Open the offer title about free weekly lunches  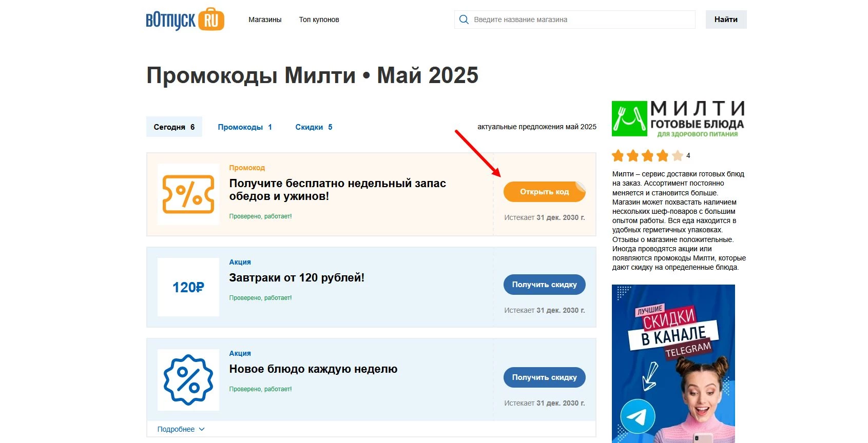[337, 190]
